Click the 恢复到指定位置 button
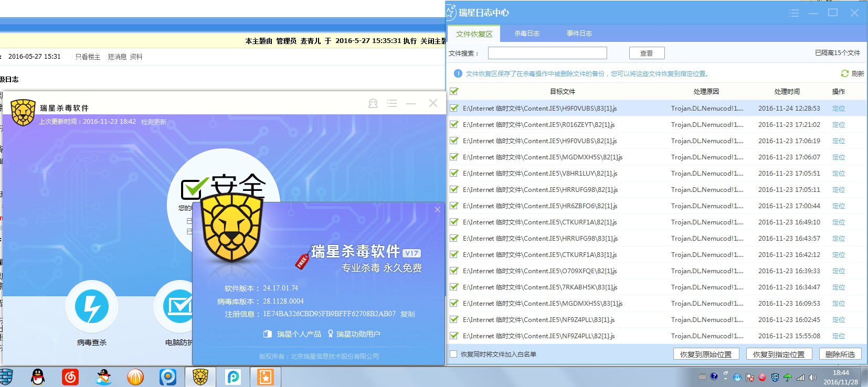 (779, 354)
